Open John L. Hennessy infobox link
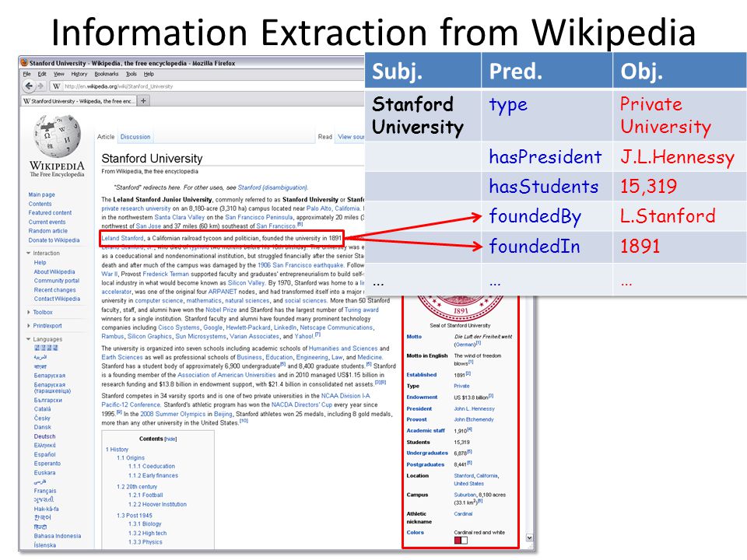This screenshot has height=560, width=747. tap(474, 409)
